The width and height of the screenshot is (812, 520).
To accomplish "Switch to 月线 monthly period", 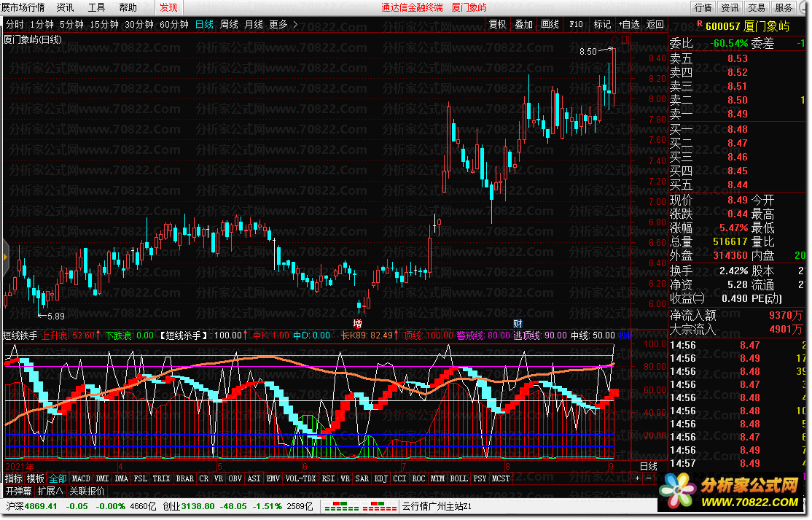I will (x=254, y=24).
